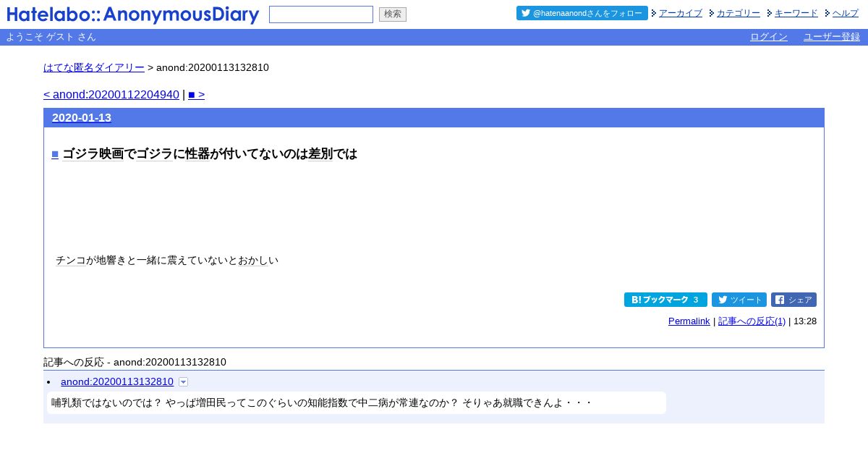This screenshot has width=868, height=456.
Task: Go to next entry ■ > link
Action: pyautogui.click(x=196, y=94)
